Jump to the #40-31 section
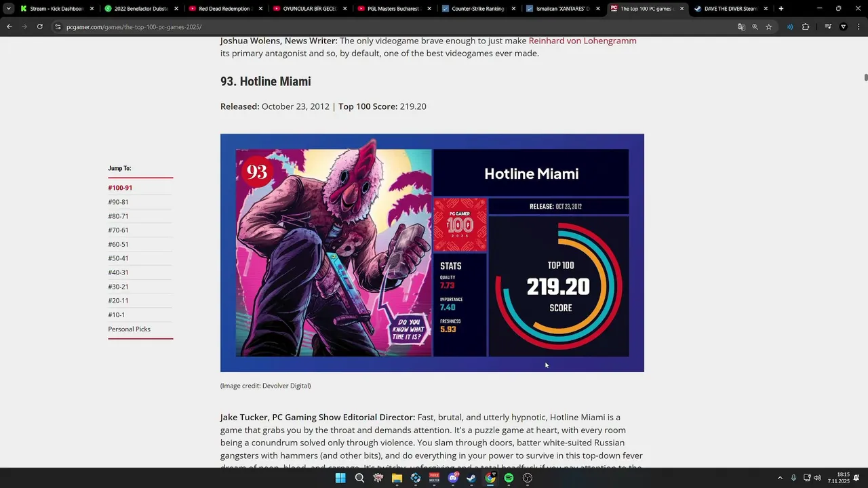868x488 pixels. tap(118, 272)
